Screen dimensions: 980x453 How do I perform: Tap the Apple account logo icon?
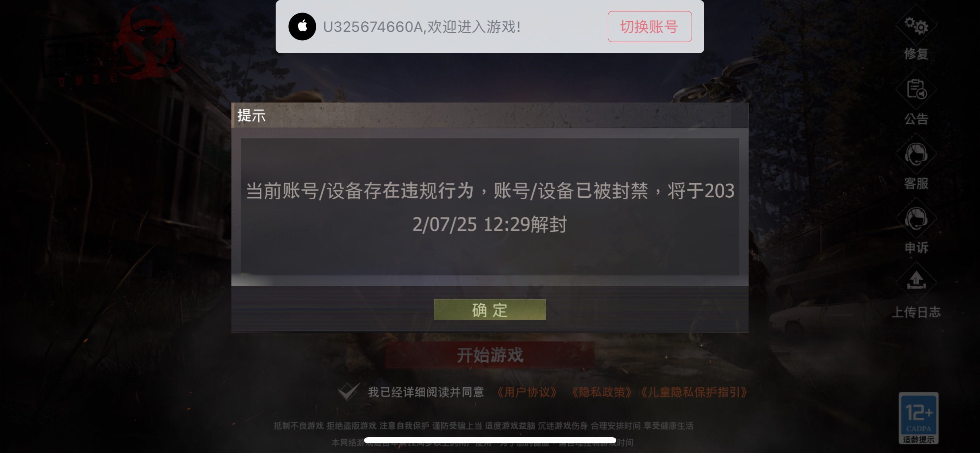302,27
